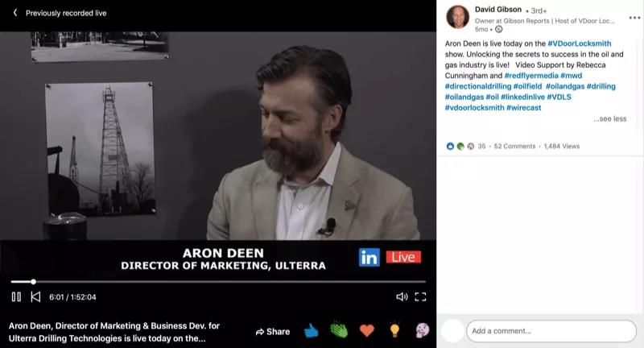Viewport: 644px width, 348px height.
Task: Open the #VDoorLocksmith hashtag
Action: click(x=577, y=41)
